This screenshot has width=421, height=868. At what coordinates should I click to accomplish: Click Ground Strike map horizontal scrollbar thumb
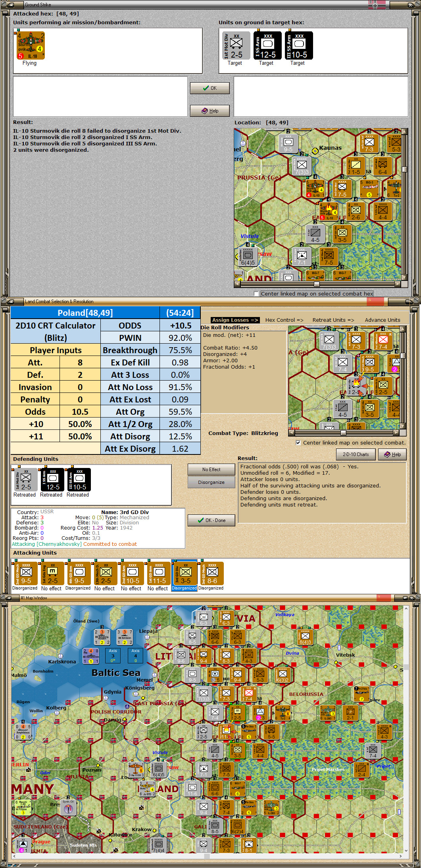click(317, 284)
